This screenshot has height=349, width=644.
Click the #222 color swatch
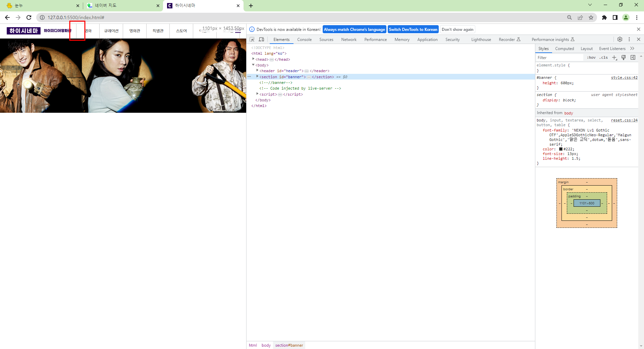[560, 149]
